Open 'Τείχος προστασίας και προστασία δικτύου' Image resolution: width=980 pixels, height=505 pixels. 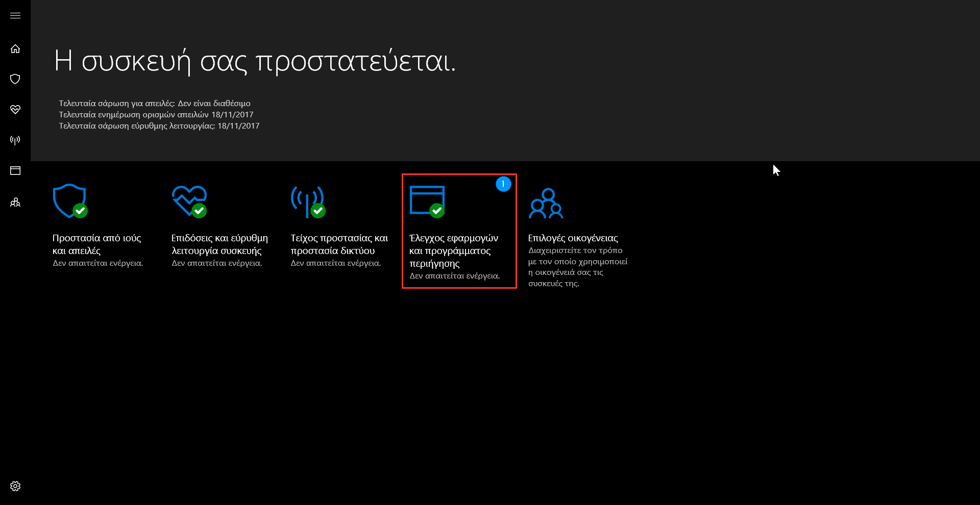[339, 244]
